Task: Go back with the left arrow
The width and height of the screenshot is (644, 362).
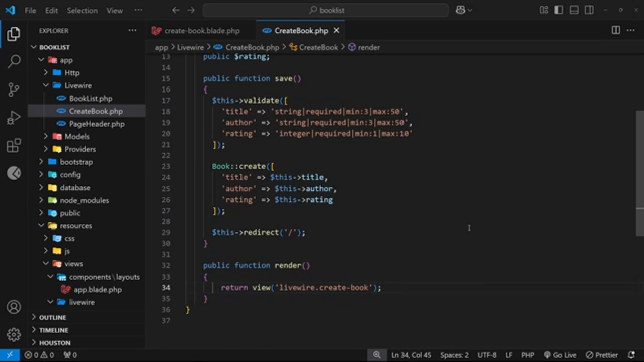Action: (175, 10)
